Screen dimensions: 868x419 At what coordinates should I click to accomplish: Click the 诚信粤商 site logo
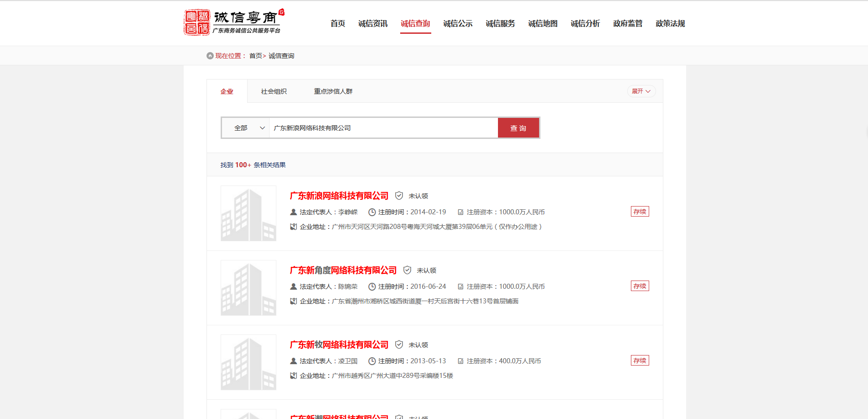[233, 22]
